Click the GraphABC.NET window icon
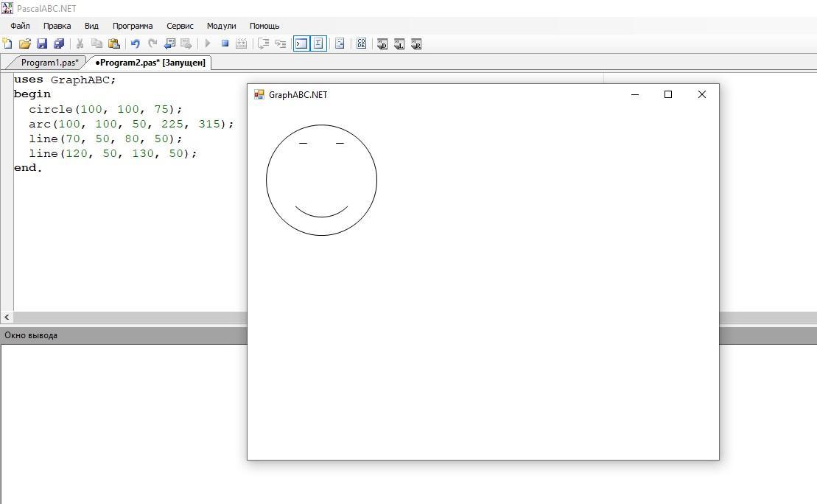The image size is (817, 504). point(259,94)
